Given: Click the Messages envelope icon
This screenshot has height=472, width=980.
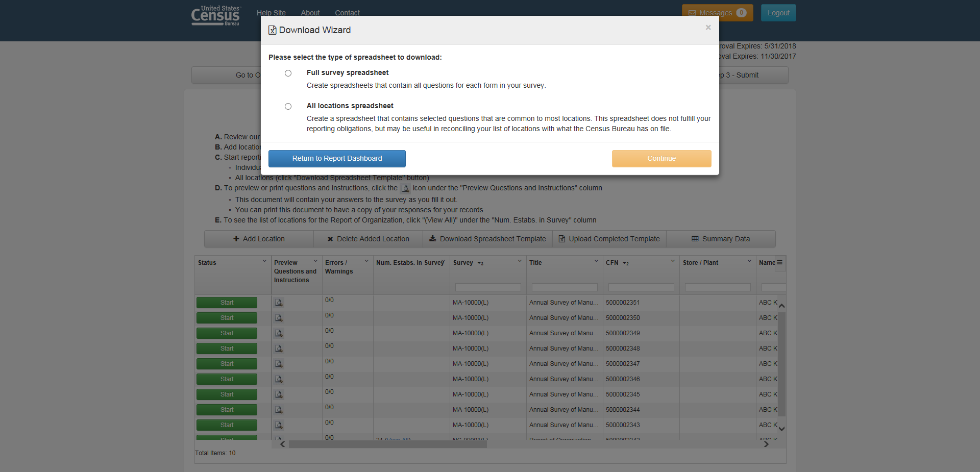Looking at the screenshot, I should click(692, 13).
